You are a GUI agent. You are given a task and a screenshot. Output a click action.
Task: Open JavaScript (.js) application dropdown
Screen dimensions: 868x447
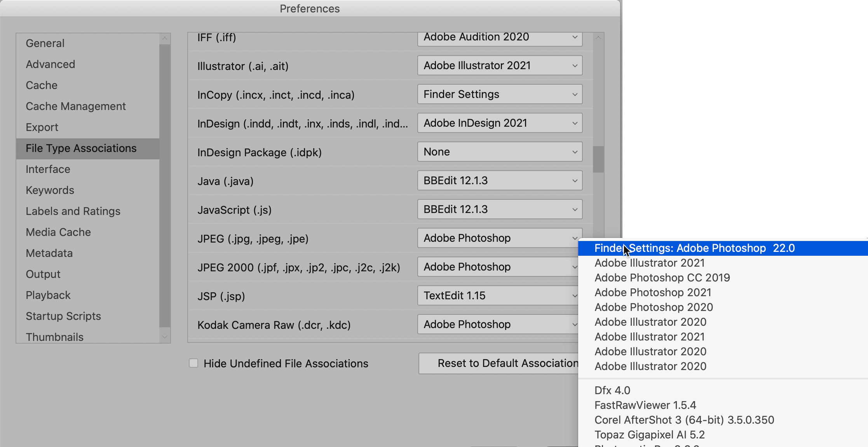499,210
